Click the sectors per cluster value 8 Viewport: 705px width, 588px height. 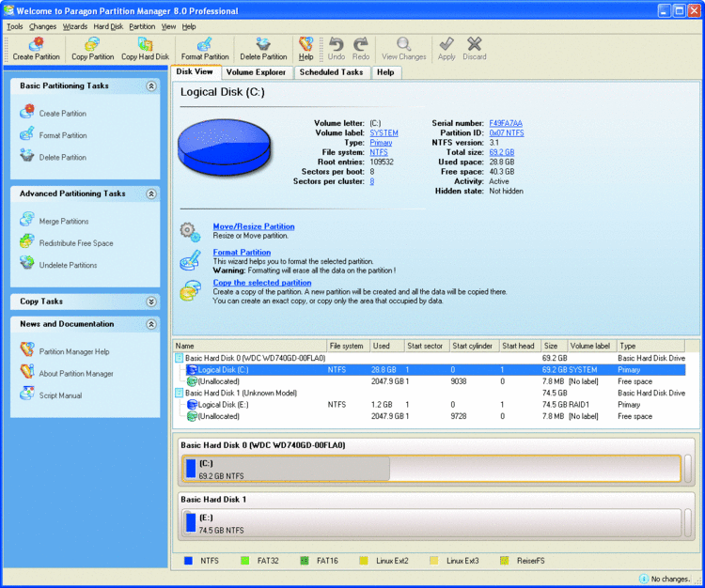tap(372, 181)
